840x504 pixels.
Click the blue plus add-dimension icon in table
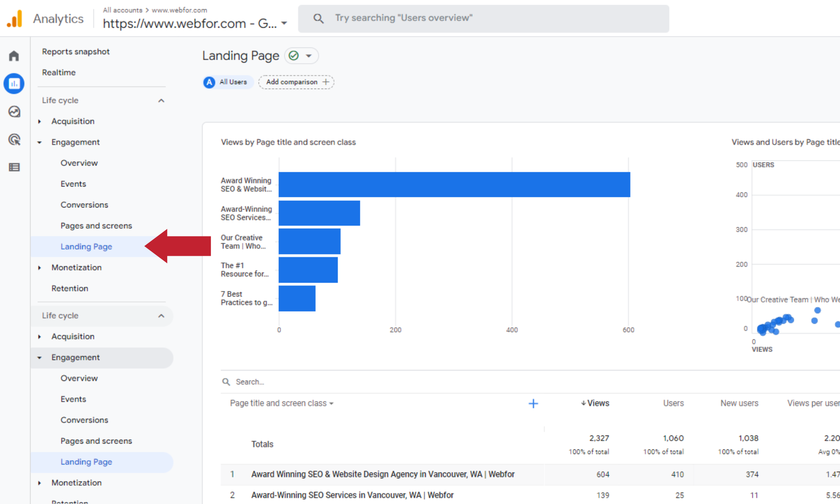click(533, 404)
